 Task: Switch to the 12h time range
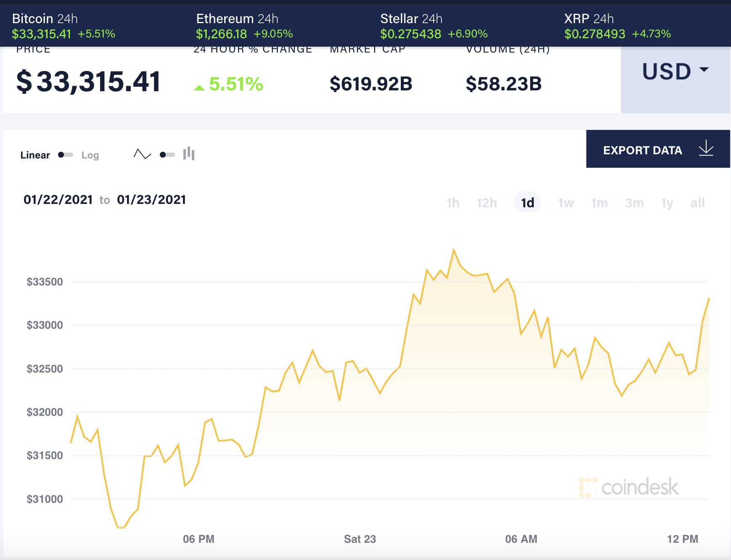[487, 203]
